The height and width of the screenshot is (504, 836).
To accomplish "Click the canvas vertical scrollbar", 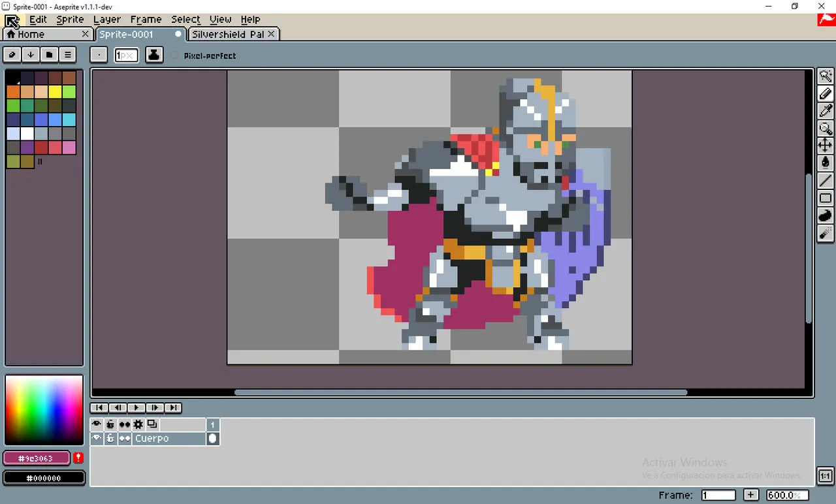I will coord(809,248).
